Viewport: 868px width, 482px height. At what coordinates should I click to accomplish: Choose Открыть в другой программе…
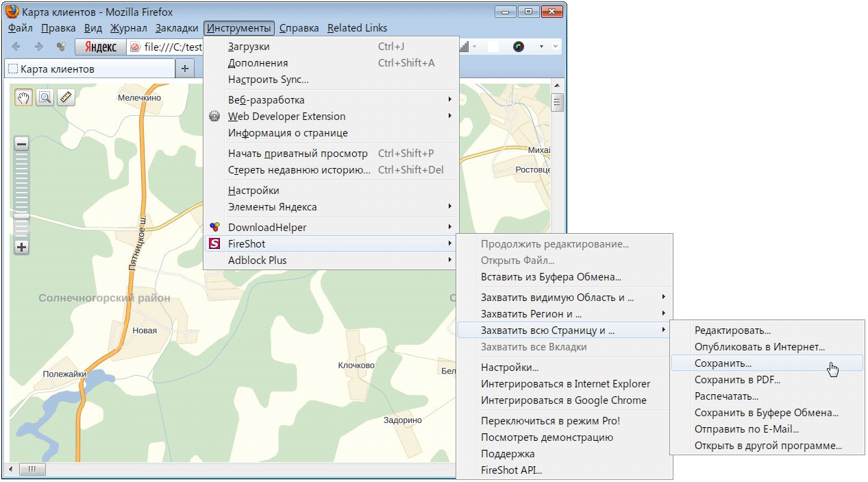(767, 446)
